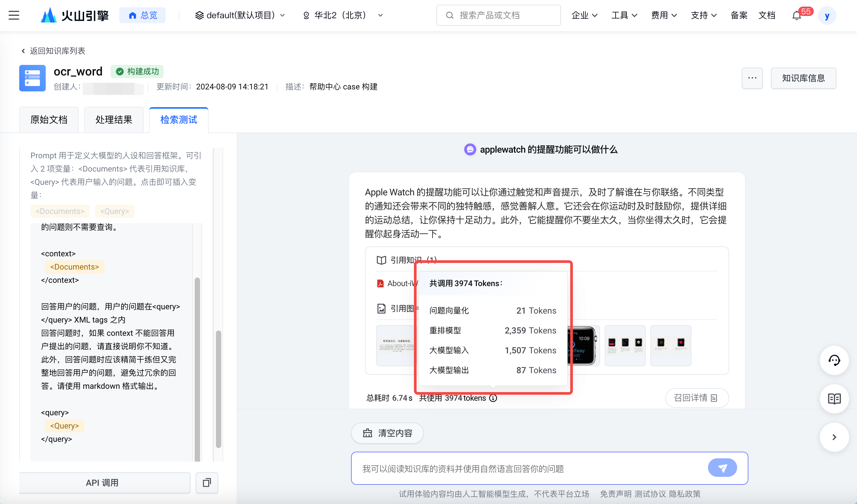Insert the <Query> variable chip above the prompt
857x504 pixels.
115,211
